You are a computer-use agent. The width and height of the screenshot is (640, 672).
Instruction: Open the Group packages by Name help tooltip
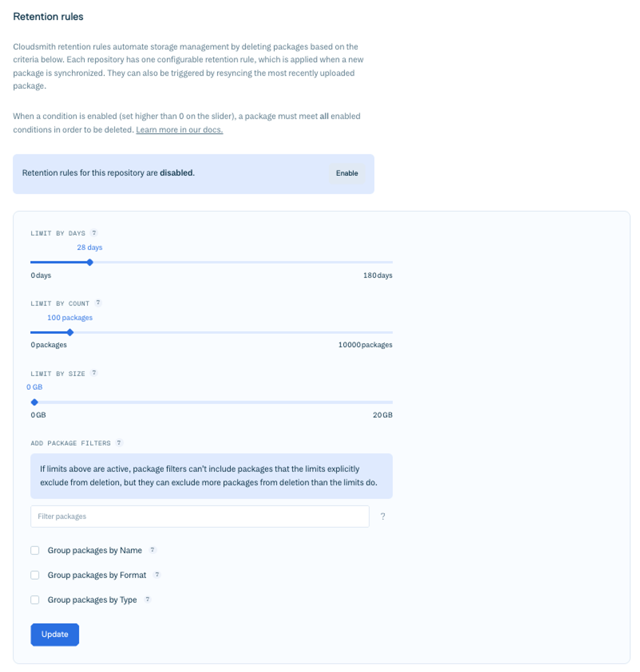tap(153, 550)
